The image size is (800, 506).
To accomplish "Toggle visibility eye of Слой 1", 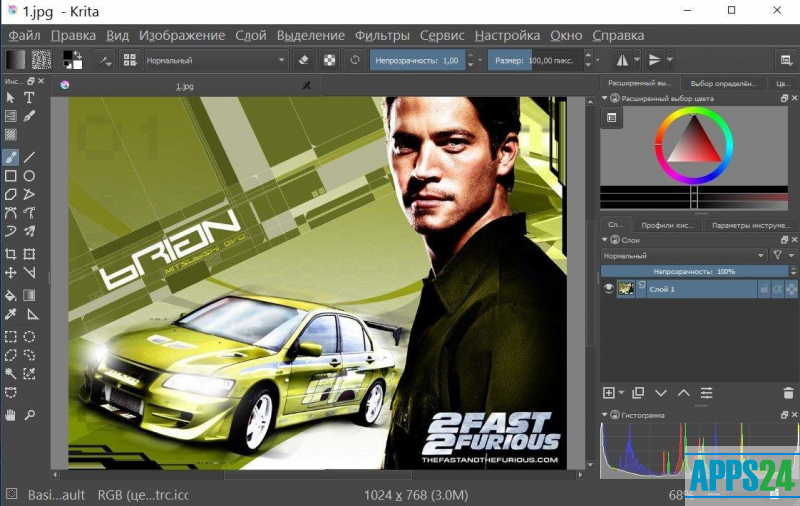I will pos(608,289).
